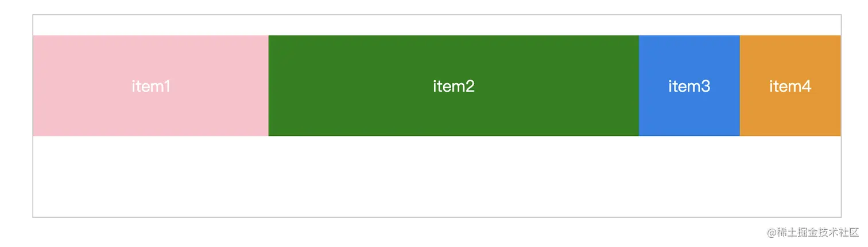Click the white strip above item1 block

click(150, 25)
